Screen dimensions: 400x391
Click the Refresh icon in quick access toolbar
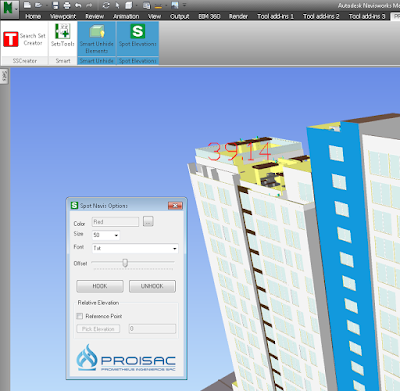point(106,5)
